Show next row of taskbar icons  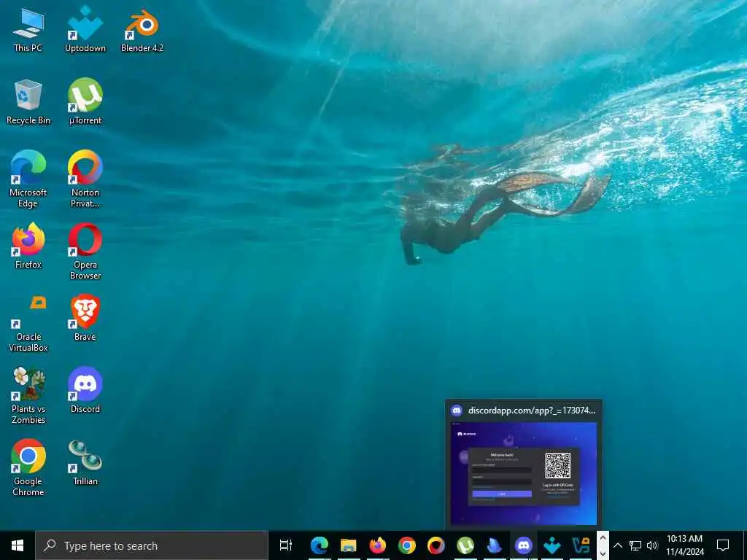click(603, 553)
